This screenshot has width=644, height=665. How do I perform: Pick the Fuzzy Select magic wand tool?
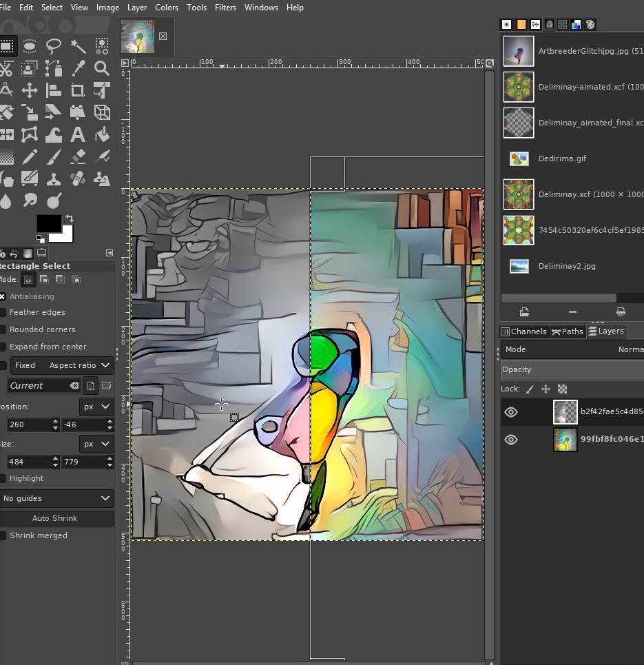pos(78,46)
